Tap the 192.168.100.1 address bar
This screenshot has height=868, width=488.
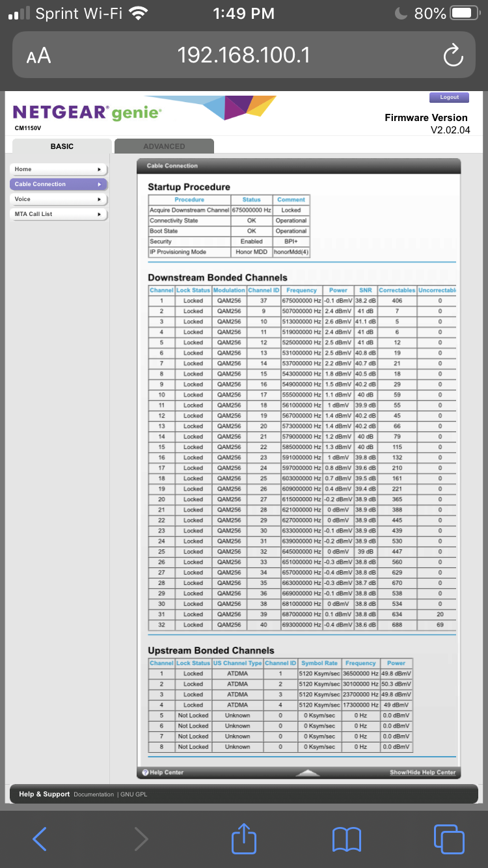[x=244, y=55]
